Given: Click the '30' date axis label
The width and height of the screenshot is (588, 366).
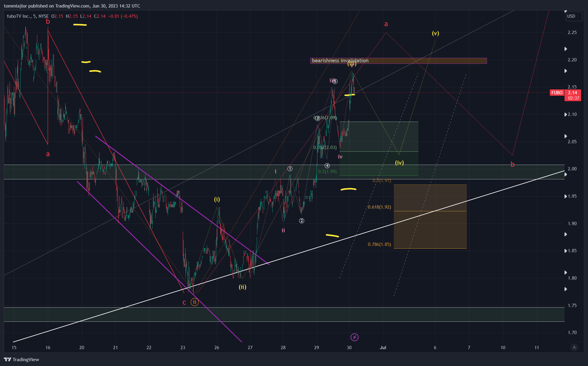Looking at the screenshot, I should click(x=349, y=348).
